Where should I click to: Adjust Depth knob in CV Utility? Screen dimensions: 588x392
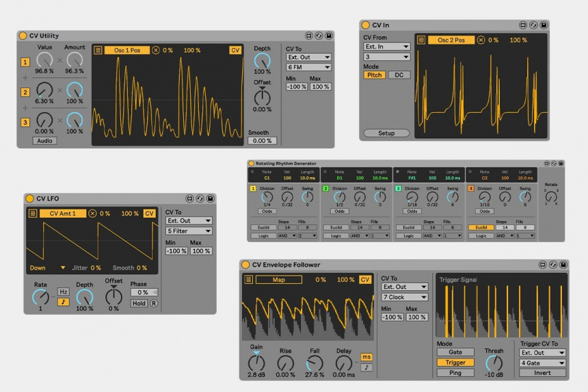[262, 61]
